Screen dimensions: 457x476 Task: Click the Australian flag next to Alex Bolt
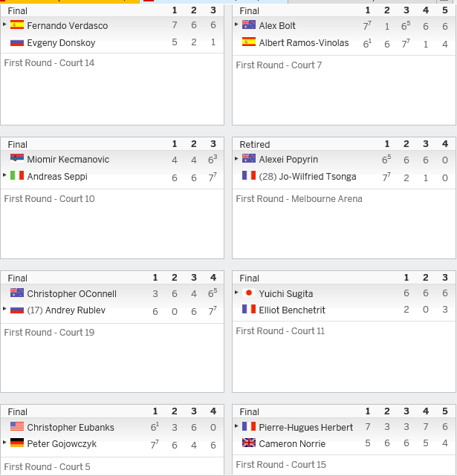(x=249, y=25)
